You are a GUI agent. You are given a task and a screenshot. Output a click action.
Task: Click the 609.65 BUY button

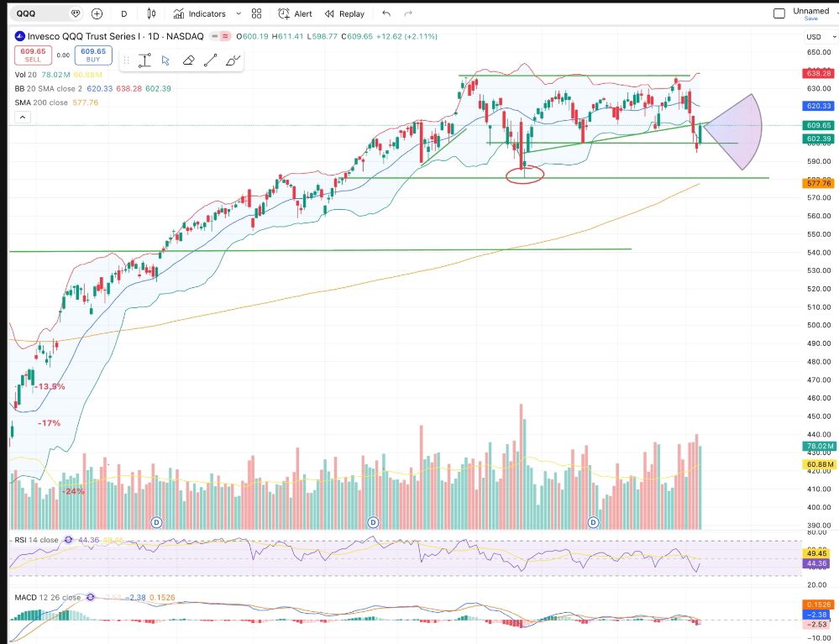(x=93, y=55)
